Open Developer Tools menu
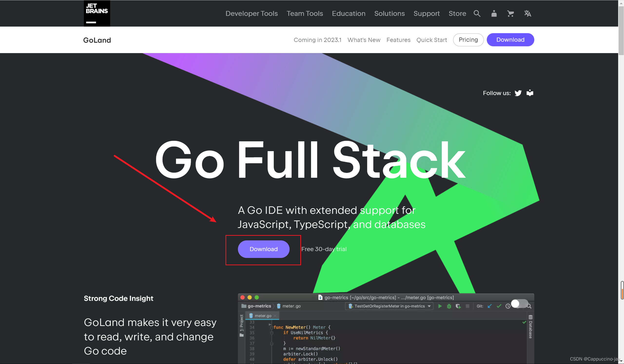 point(252,13)
